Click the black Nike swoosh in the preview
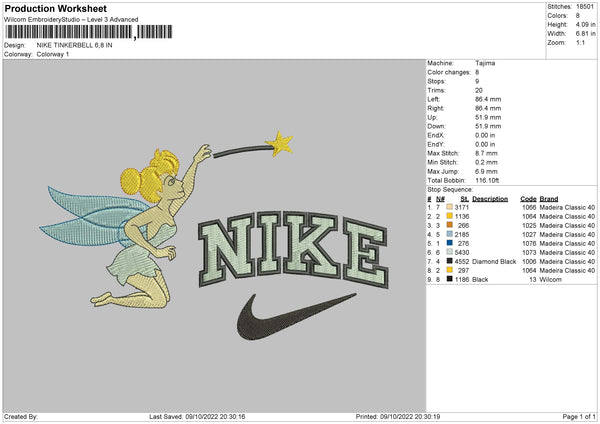 coord(296,316)
